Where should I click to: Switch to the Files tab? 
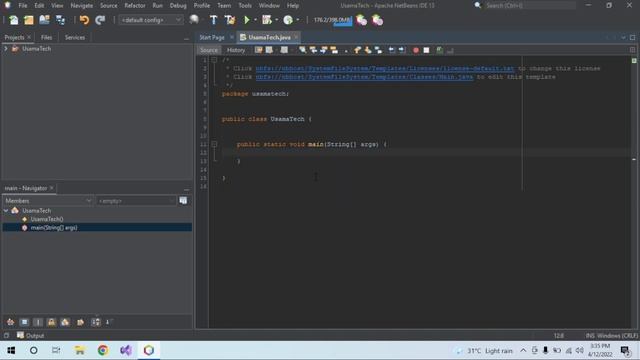pyautogui.click(x=47, y=37)
